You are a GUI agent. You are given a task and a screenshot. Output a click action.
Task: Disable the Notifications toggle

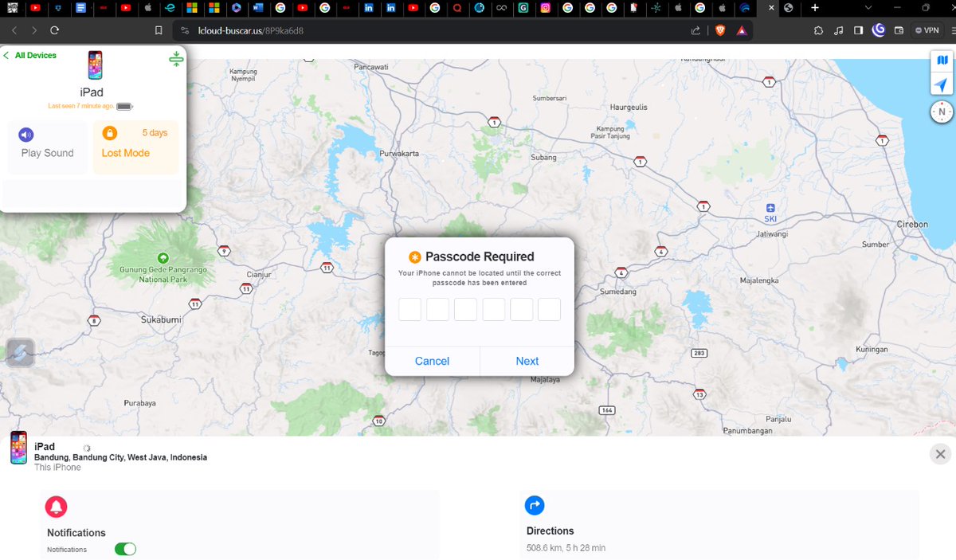click(x=125, y=549)
